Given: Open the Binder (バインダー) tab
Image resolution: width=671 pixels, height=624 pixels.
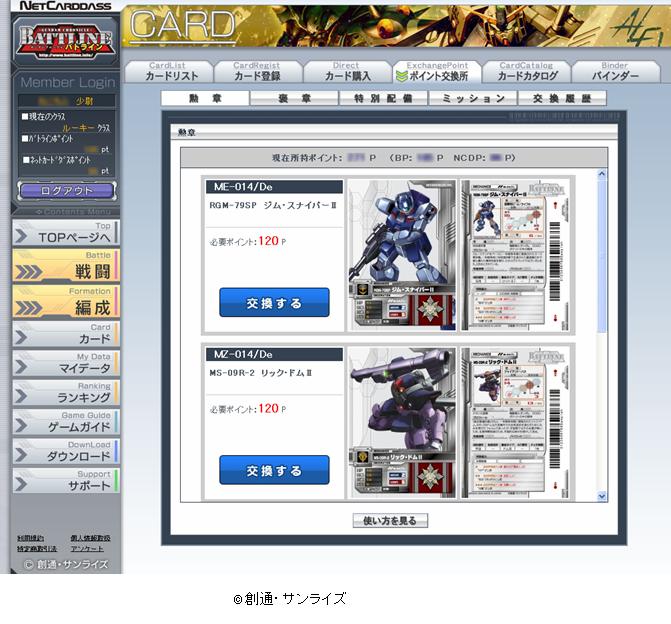Looking at the screenshot, I should pyautogui.click(x=615, y=73).
